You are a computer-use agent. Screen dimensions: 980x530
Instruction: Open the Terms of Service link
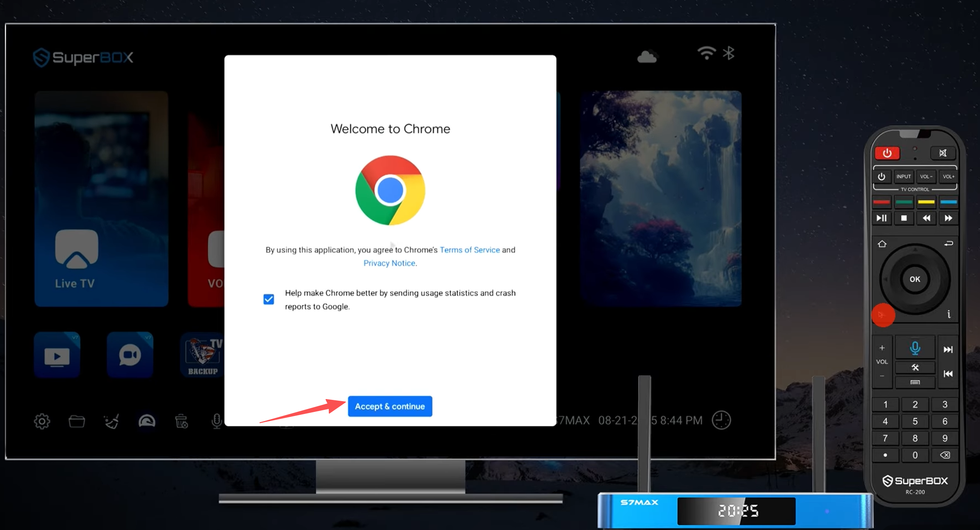coord(469,250)
